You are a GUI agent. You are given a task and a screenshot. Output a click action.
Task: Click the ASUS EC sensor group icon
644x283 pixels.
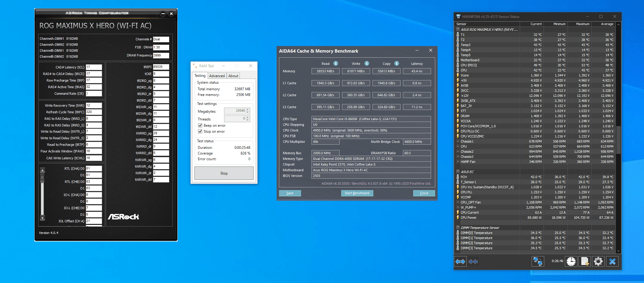458,172
